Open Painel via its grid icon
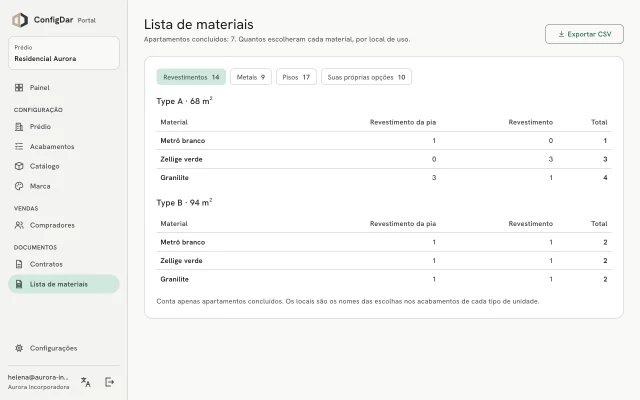The image size is (640, 400). pos(19,88)
